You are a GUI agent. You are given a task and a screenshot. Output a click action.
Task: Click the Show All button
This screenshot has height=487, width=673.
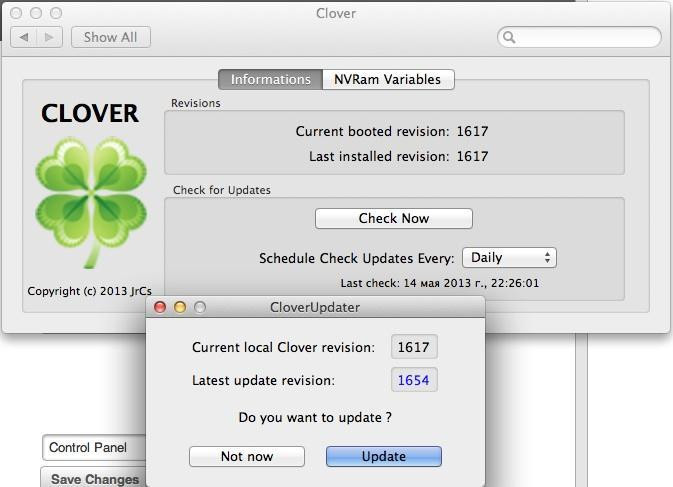click(x=111, y=37)
